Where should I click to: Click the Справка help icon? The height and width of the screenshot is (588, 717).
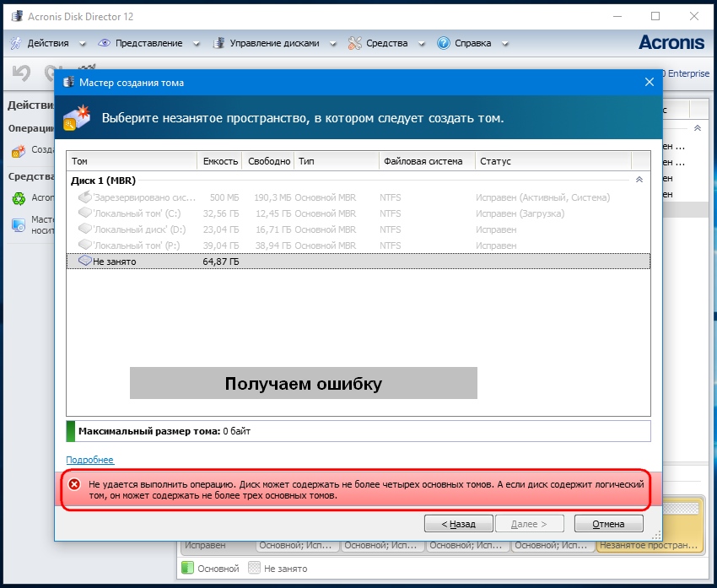444,43
